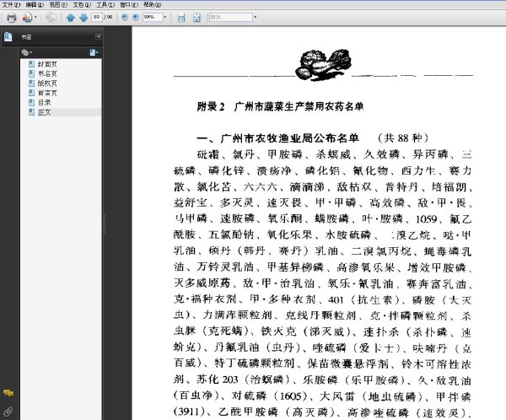Select the 书名页 bookmark
The height and width of the screenshot is (420, 506).
[47, 74]
